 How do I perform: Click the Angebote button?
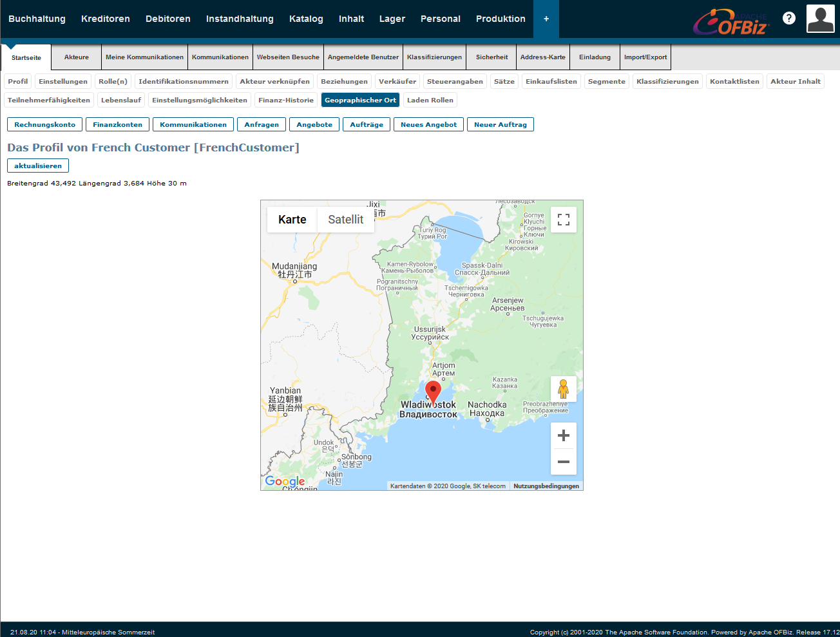(x=314, y=124)
